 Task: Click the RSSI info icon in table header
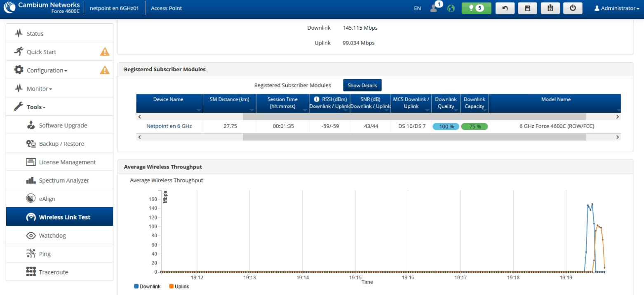coord(317,99)
